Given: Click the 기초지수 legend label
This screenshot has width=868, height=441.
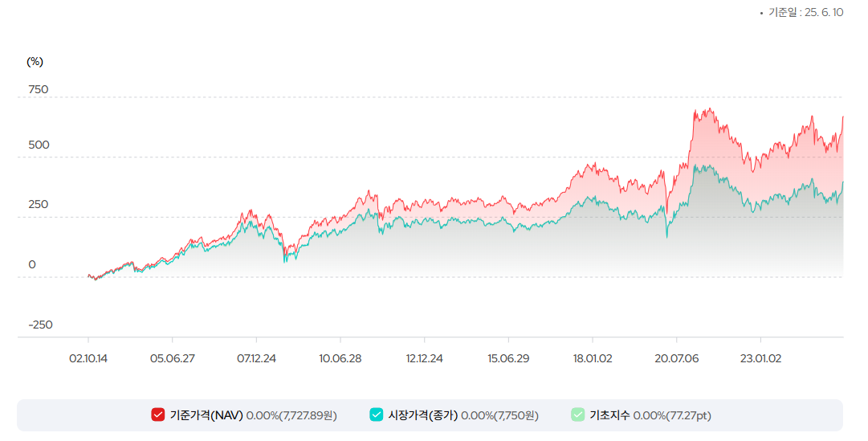Looking at the screenshot, I should click(x=609, y=415).
